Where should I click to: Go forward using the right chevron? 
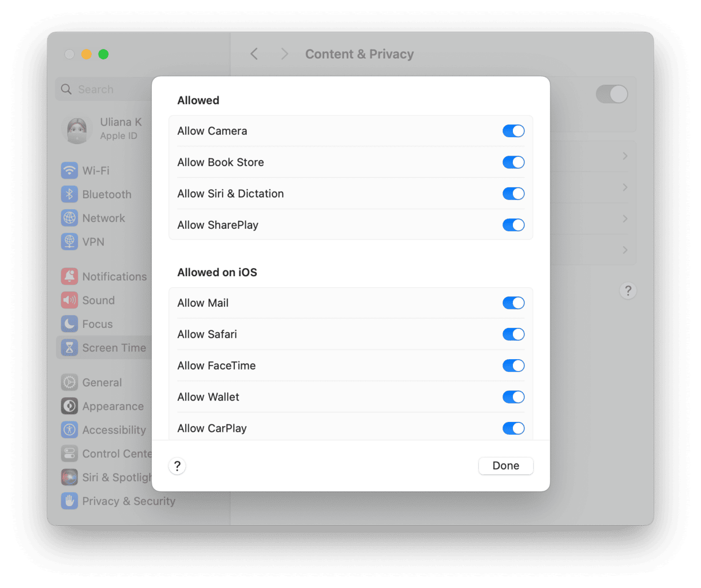[284, 54]
